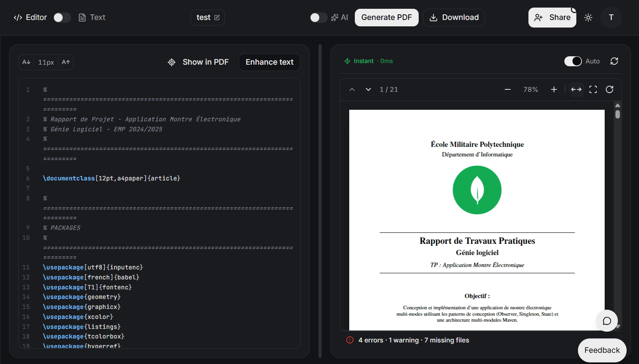Click Show in PDF

[x=198, y=62]
